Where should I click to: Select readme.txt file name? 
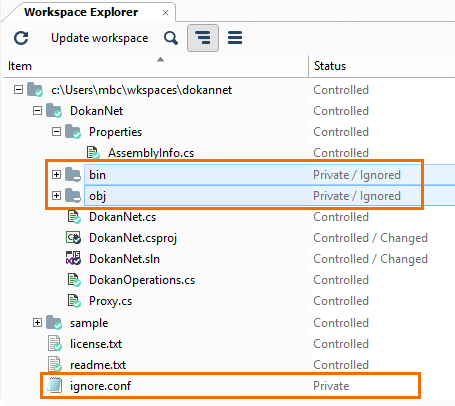(98, 365)
